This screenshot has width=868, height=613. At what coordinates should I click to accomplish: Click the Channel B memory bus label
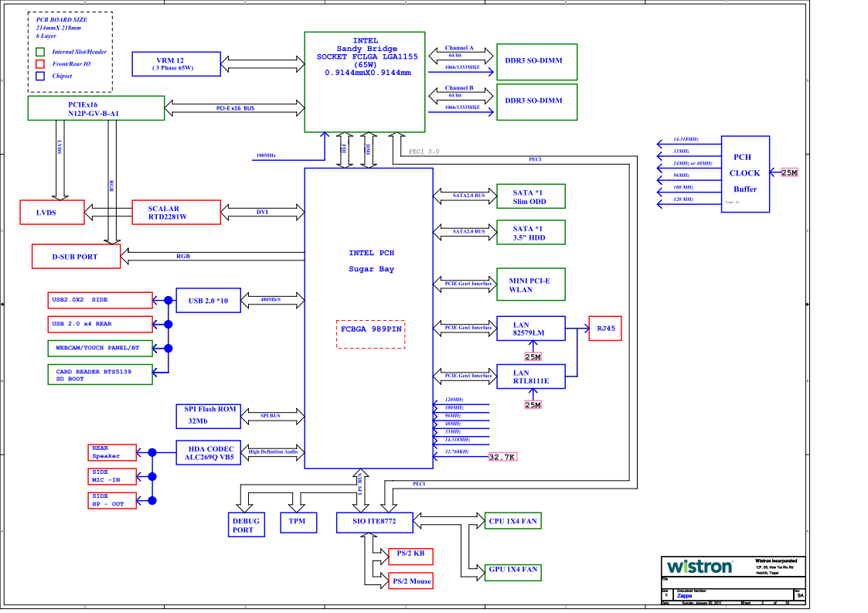click(x=459, y=88)
